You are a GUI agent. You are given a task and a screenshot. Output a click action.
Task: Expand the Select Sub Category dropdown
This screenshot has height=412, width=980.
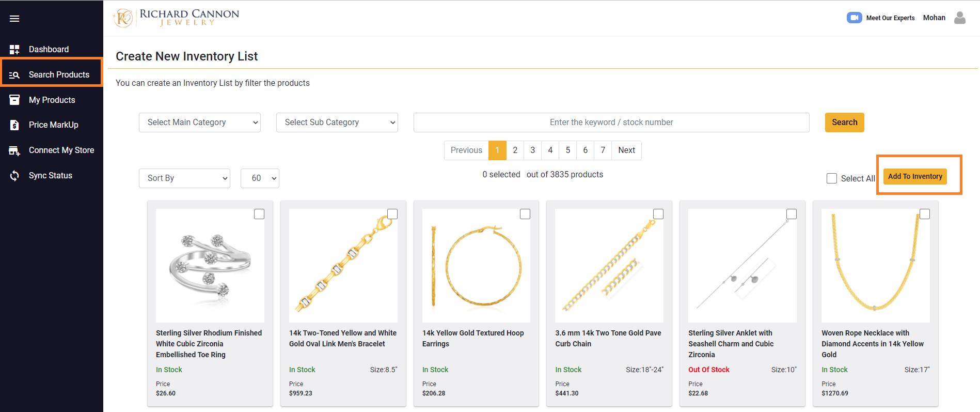pyautogui.click(x=337, y=123)
